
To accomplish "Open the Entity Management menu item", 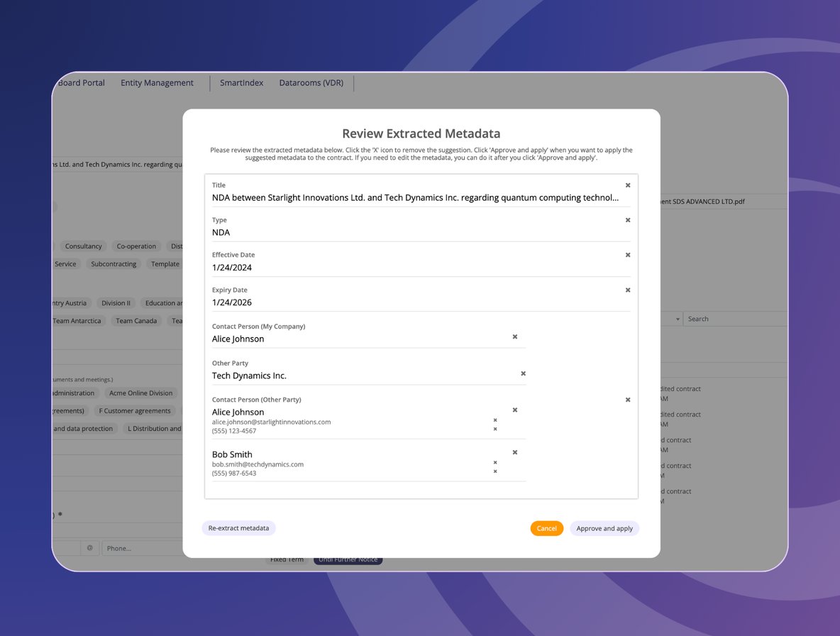I will click(157, 83).
